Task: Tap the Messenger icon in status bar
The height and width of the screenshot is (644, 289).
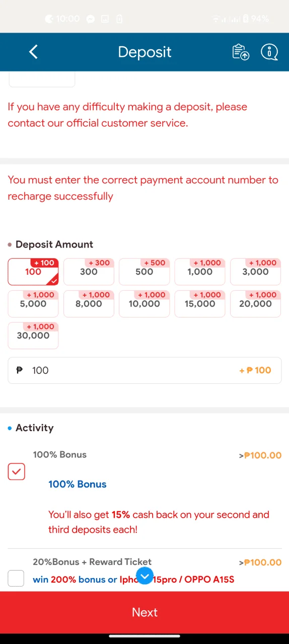Action: (x=91, y=19)
